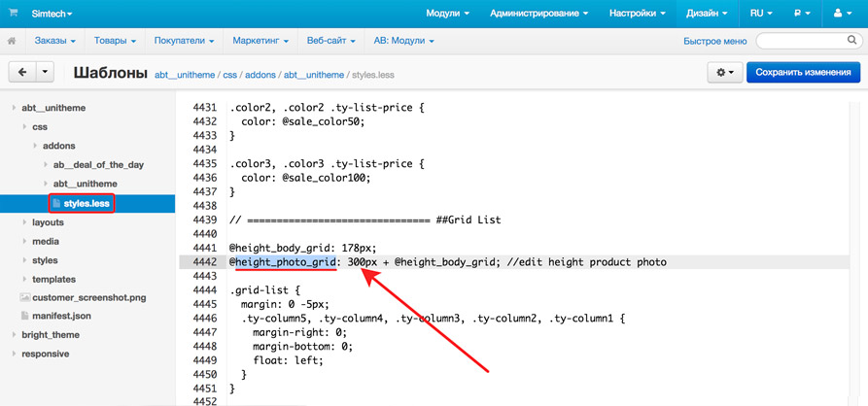
Task: Click the back arrow button
Action: [x=21, y=73]
